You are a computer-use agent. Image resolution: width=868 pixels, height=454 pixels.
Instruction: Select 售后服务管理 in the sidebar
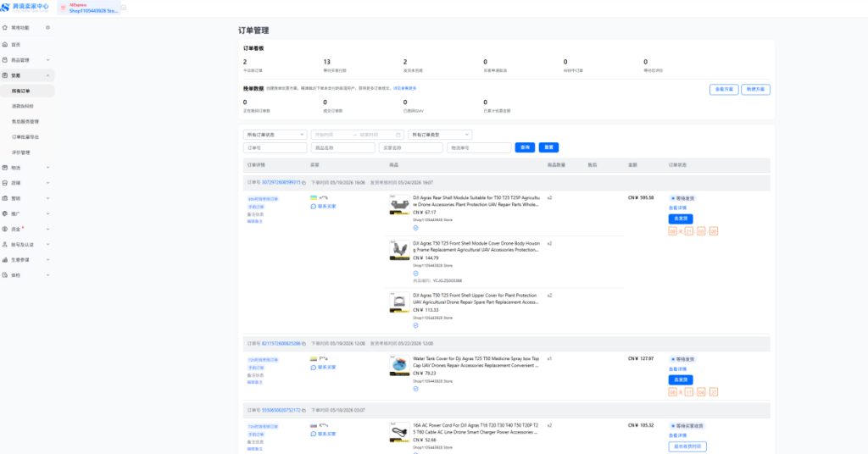[x=25, y=122]
